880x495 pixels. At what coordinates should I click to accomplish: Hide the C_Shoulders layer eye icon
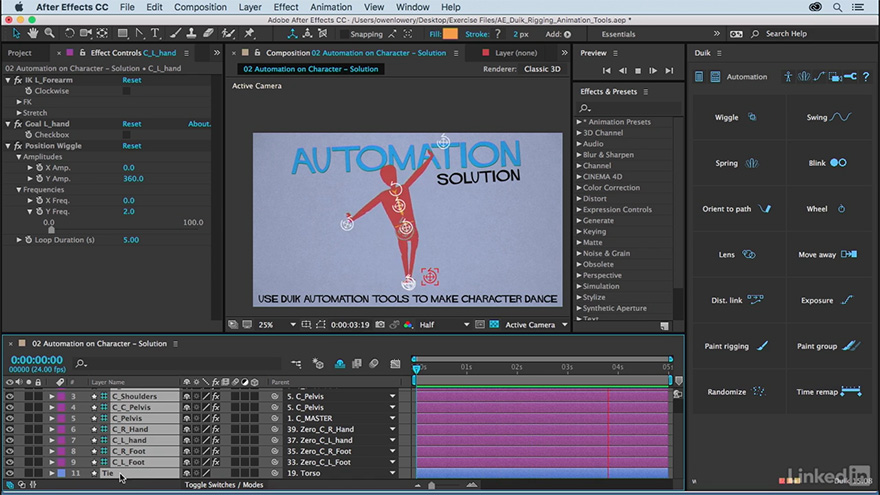(10, 396)
